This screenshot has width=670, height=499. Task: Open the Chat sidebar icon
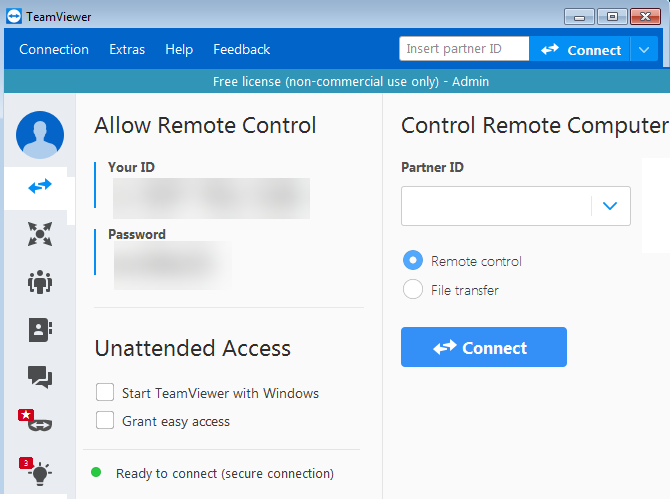click(x=40, y=376)
